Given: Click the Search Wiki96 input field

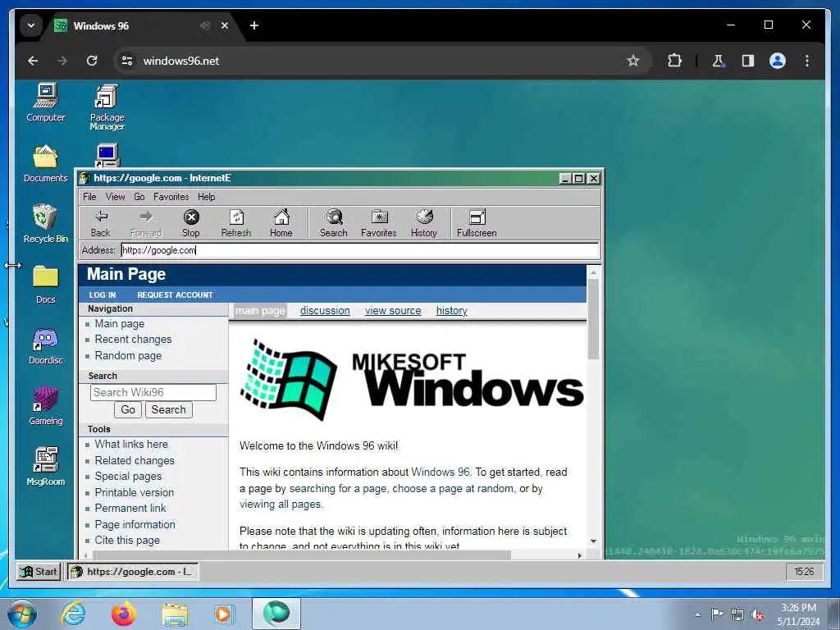Looking at the screenshot, I should click(x=153, y=392).
